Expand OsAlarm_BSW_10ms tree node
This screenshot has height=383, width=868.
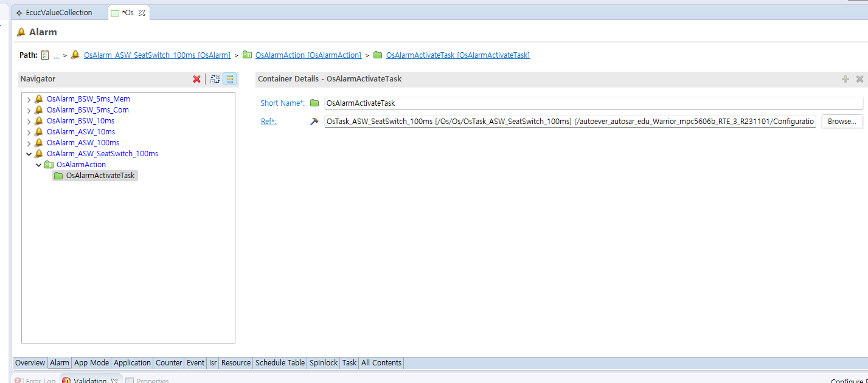29,121
